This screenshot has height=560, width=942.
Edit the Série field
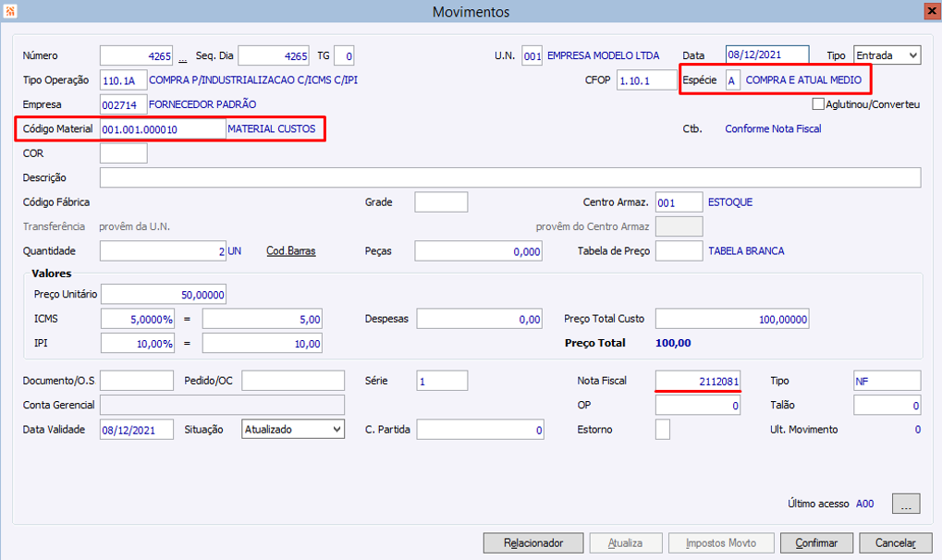click(x=442, y=381)
